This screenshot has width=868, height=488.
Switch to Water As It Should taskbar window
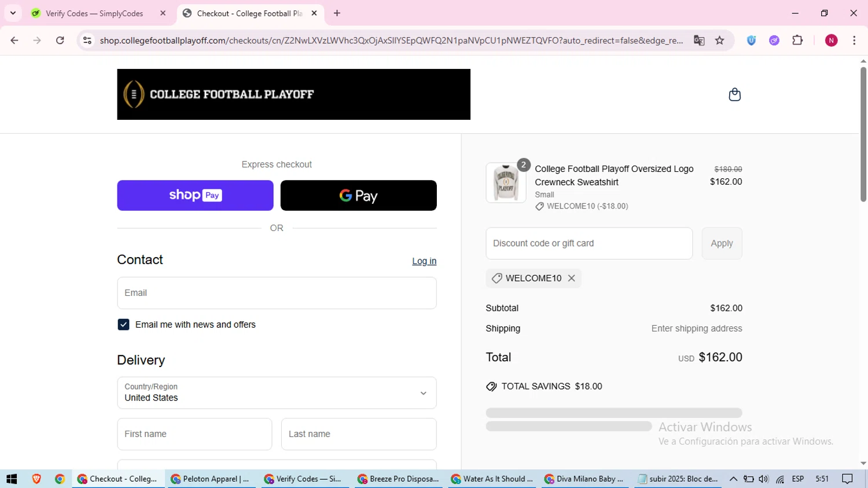click(492, 479)
